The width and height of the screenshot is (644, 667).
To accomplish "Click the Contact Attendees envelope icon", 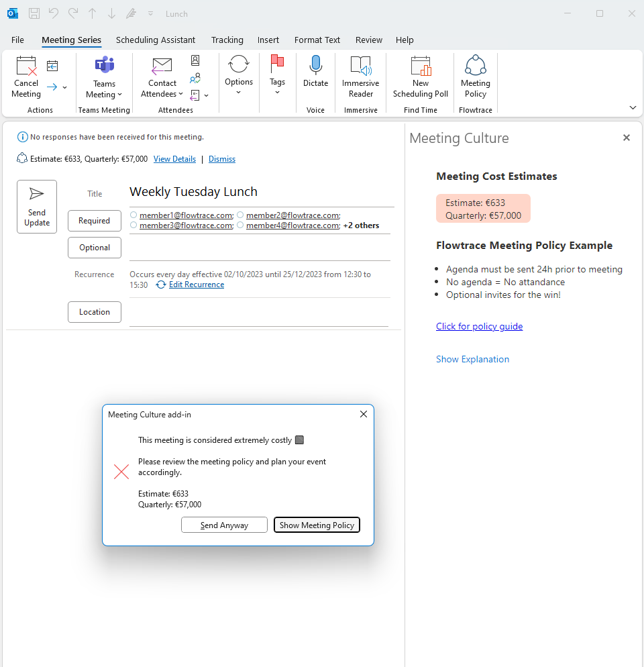I will point(162,66).
